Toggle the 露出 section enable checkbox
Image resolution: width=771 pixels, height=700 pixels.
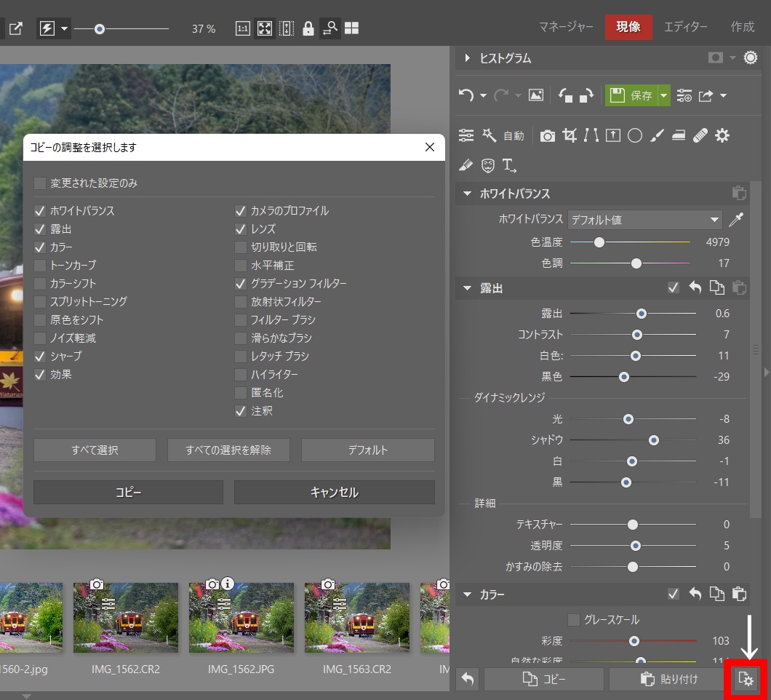pyautogui.click(x=673, y=287)
